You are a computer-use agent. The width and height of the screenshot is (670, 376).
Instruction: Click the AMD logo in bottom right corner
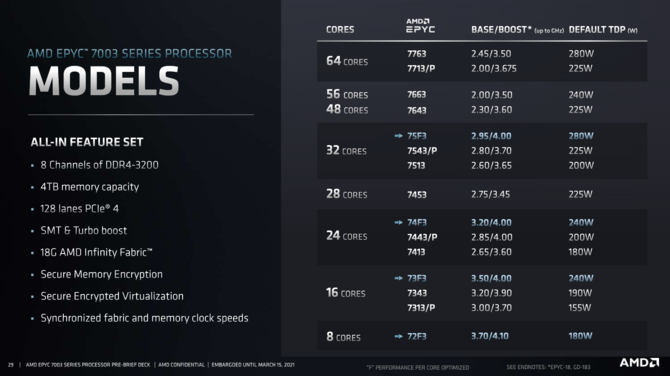[x=639, y=363]
